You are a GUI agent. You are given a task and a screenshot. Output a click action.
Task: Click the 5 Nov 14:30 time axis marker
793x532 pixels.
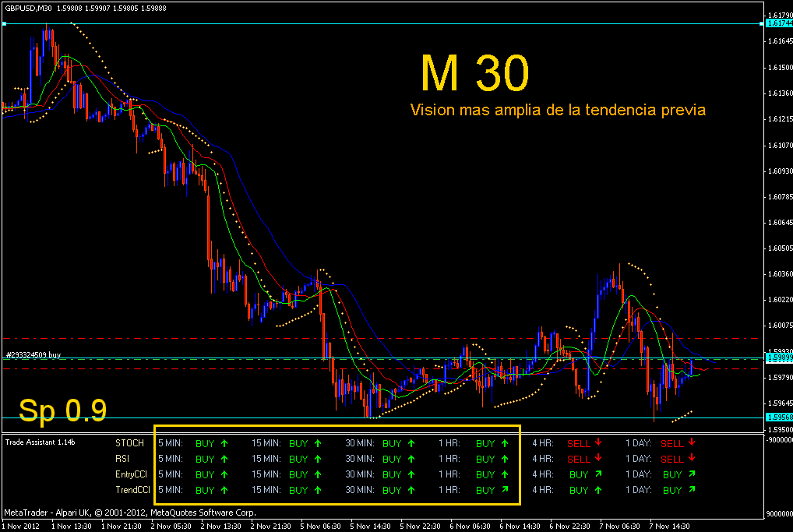click(371, 526)
